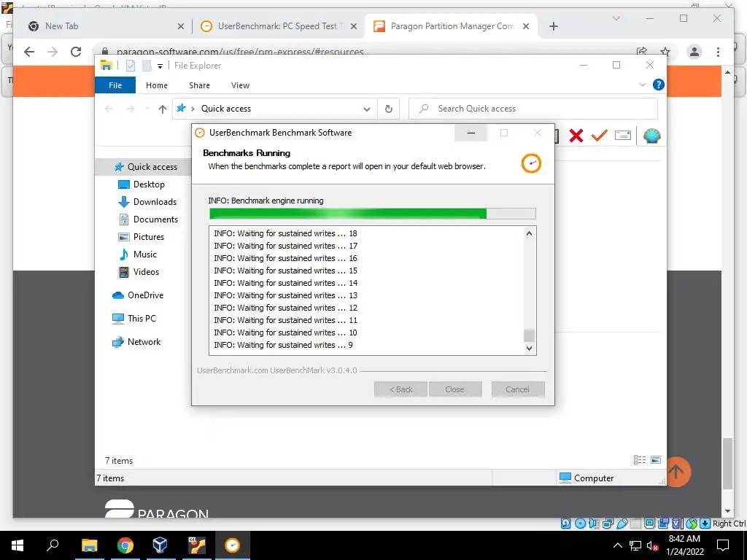Click the Cancel button in UserBenchmark dialog
The height and width of the screenshot is (560, 747).
[518, 389]
